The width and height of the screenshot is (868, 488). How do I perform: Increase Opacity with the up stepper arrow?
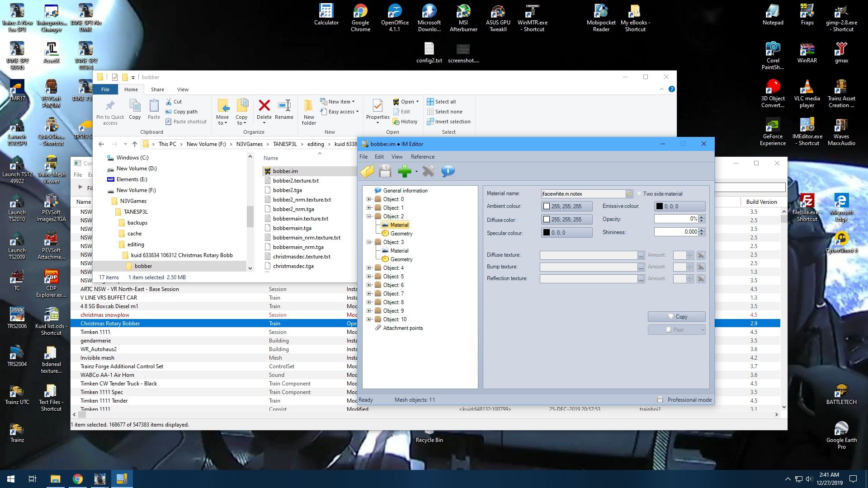[702, 217]
